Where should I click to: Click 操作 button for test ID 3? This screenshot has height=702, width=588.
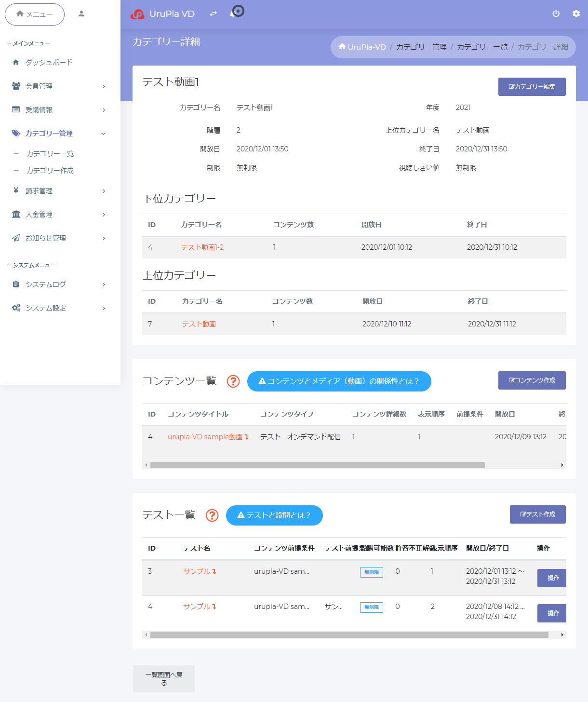click(x=552, y=578)
